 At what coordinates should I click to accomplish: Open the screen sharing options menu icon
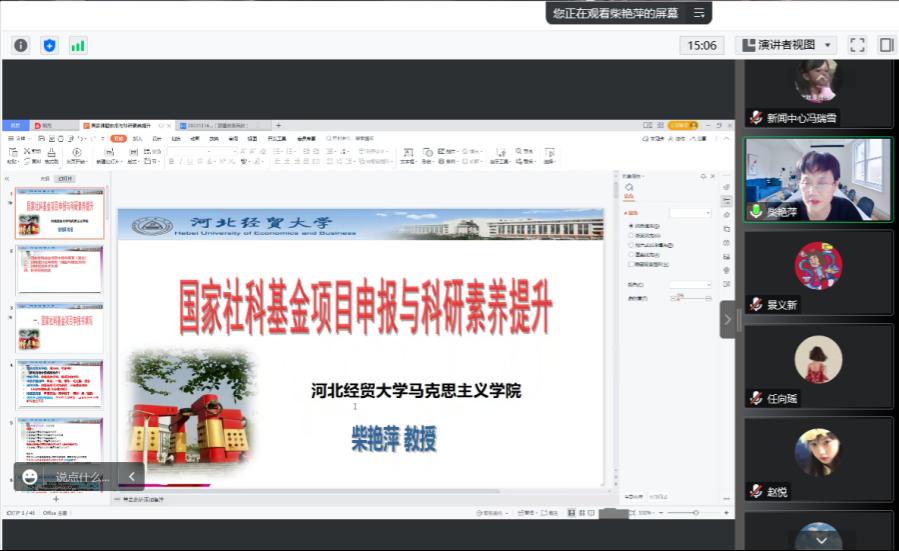pos(700,13)
